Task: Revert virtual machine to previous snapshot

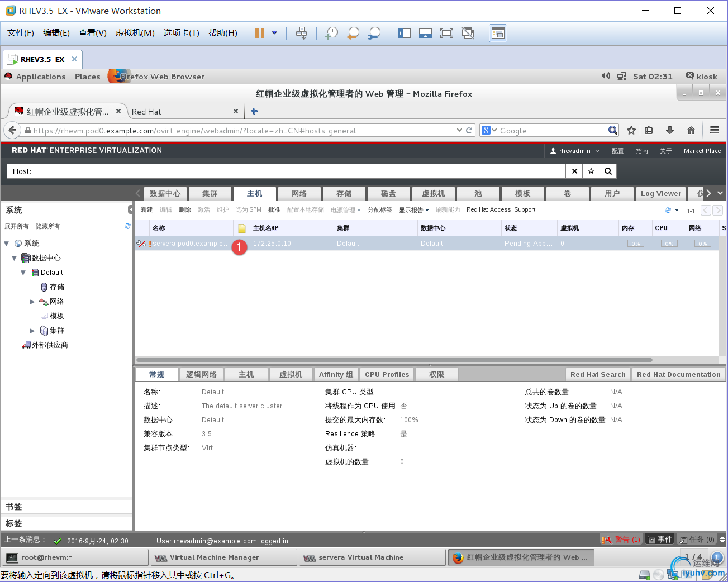Action: [353, 33]
